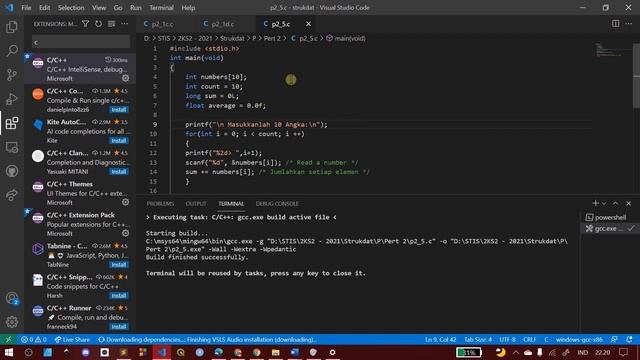
Task: Install the Kite AutoComplete extension
Action: [119, 140]
